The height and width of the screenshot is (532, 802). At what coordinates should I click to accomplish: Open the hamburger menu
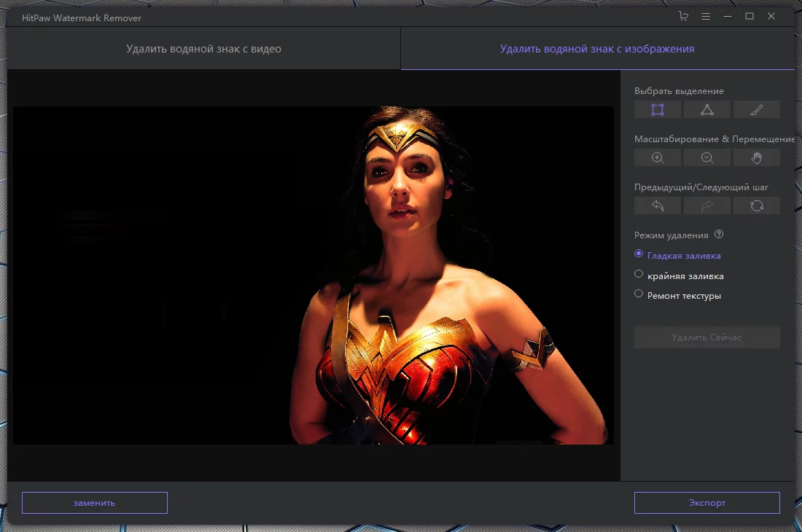point(706,16)
